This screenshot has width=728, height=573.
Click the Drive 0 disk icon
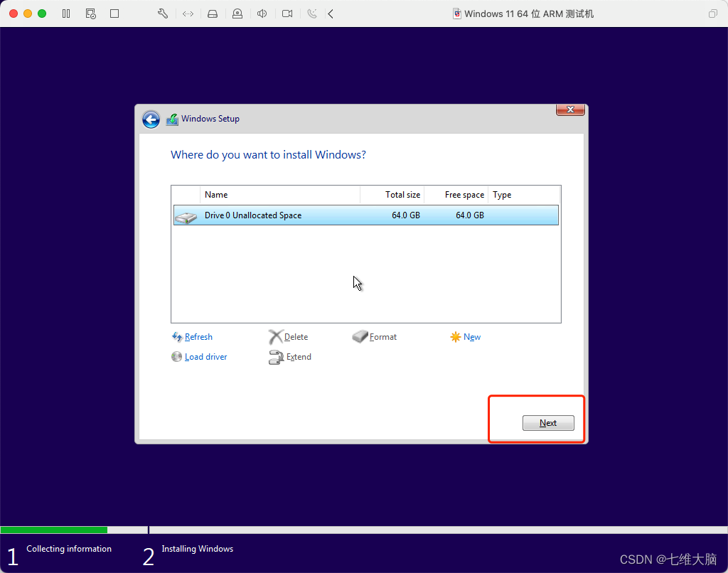[186, 217]
